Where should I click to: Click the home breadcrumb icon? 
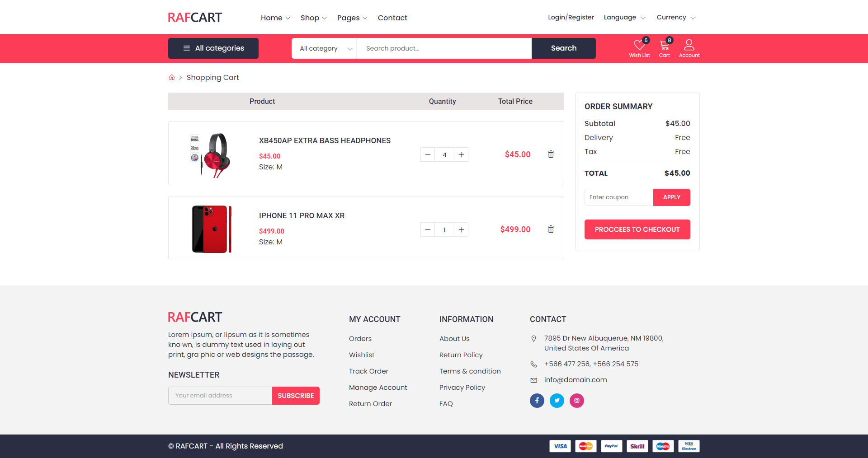click(x=172, y=78)
